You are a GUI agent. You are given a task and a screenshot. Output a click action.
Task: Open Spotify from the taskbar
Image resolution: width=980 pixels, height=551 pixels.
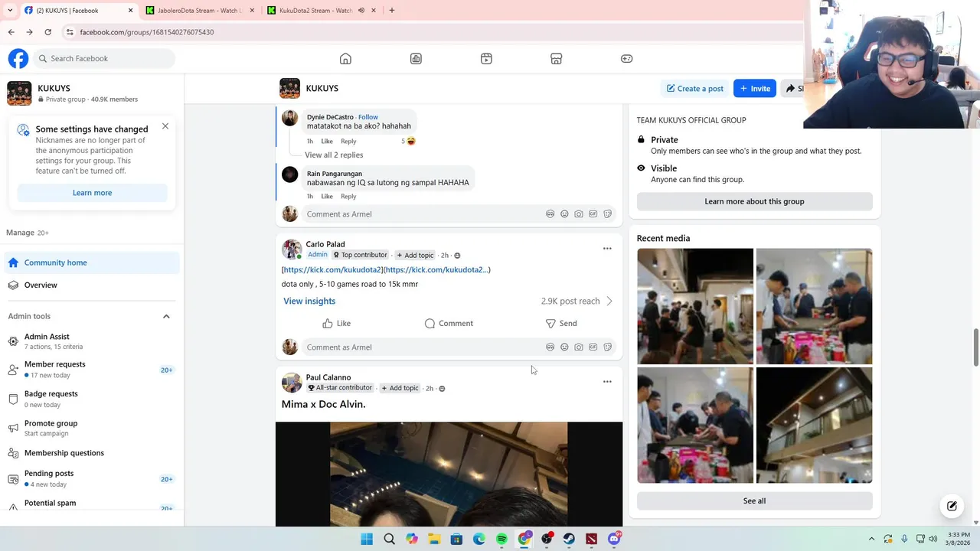pyautogui.click(x=501, y=539)
